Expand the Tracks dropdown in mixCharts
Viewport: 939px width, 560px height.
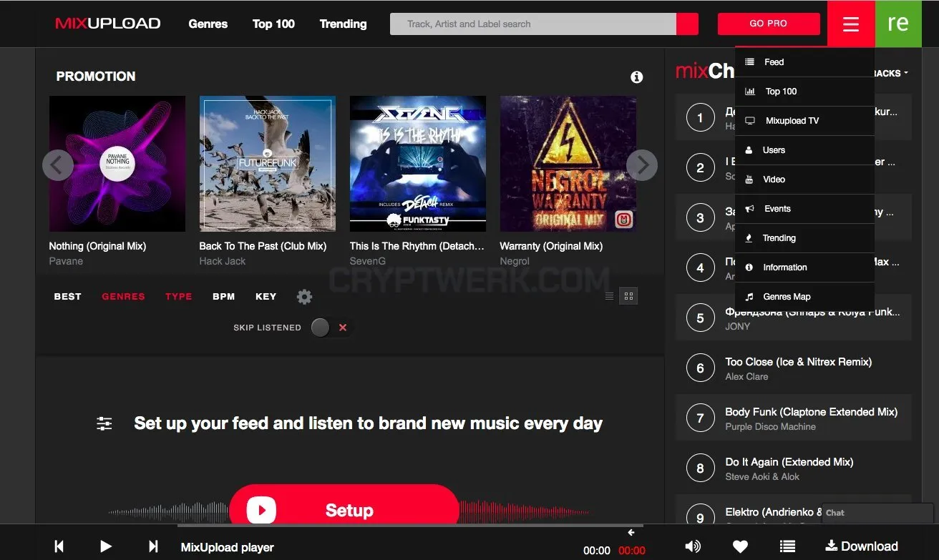click(x=892, y=73)
